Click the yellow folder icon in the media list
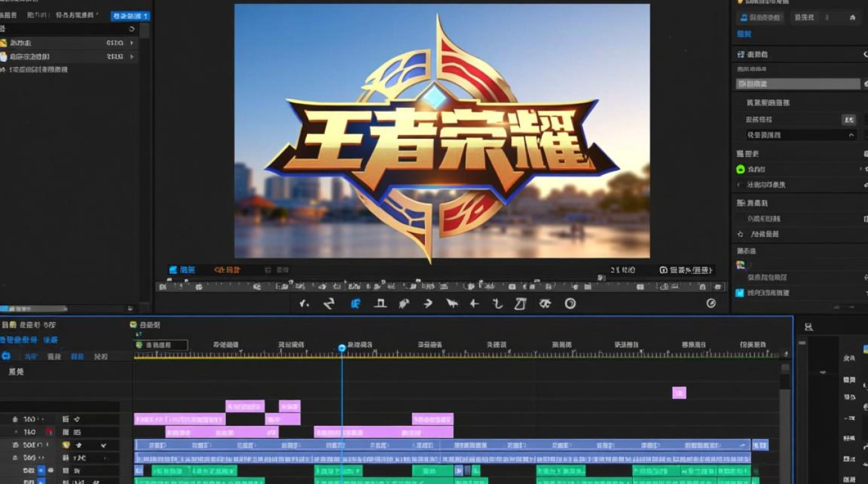The width and height of the screenshot is (868, 484). tap(3, 43)
